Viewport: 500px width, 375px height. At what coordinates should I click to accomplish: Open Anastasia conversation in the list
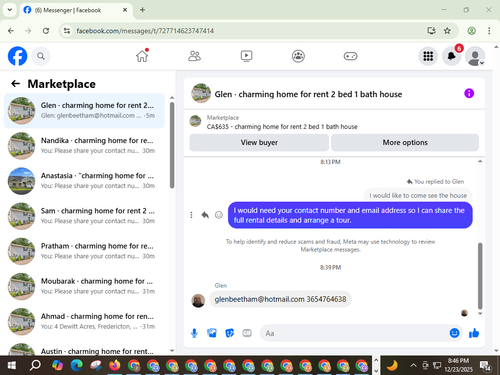pos(84,181)
